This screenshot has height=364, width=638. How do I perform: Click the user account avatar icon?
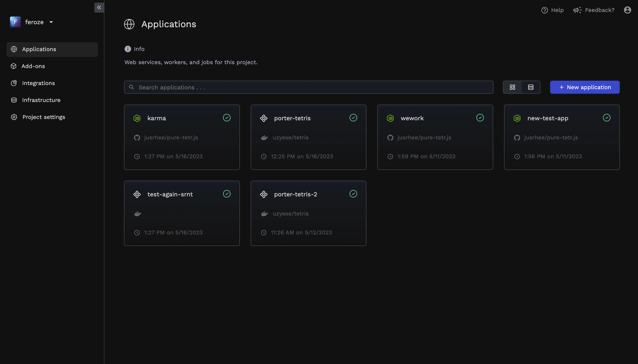pyautogui.click(x=627, y=10)
